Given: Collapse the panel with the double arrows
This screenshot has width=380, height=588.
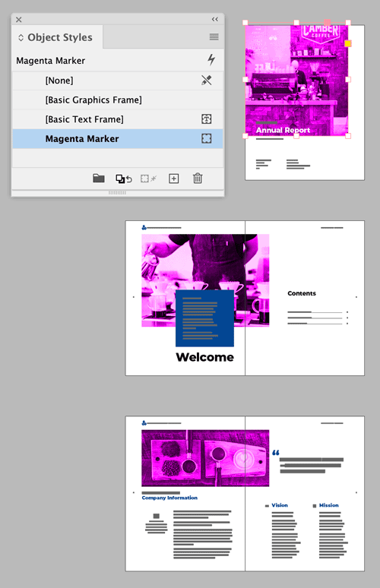Looking at the screenshot, I should pyautogui.click(x=215, y=19).
